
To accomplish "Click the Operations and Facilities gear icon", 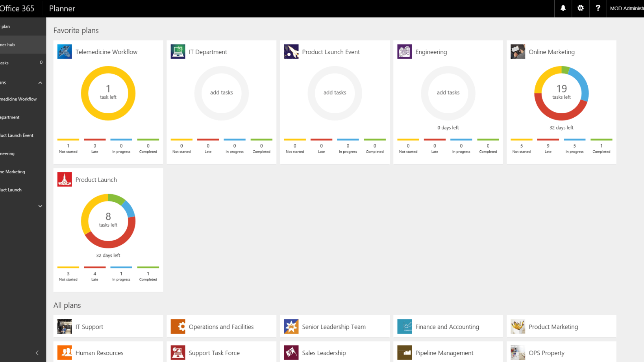I will (x=178, y=327).
